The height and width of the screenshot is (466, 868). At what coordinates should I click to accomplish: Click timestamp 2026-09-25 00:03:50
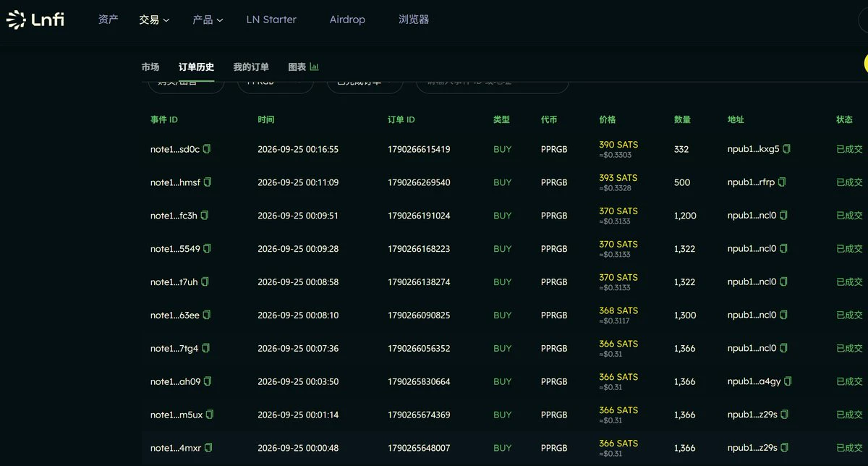tap(298, 381)
